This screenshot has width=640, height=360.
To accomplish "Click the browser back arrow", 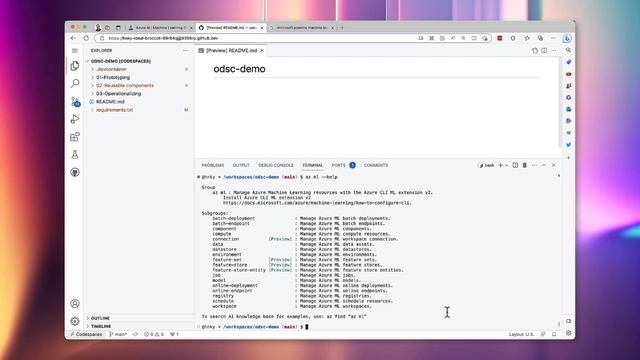I will 73,38.
